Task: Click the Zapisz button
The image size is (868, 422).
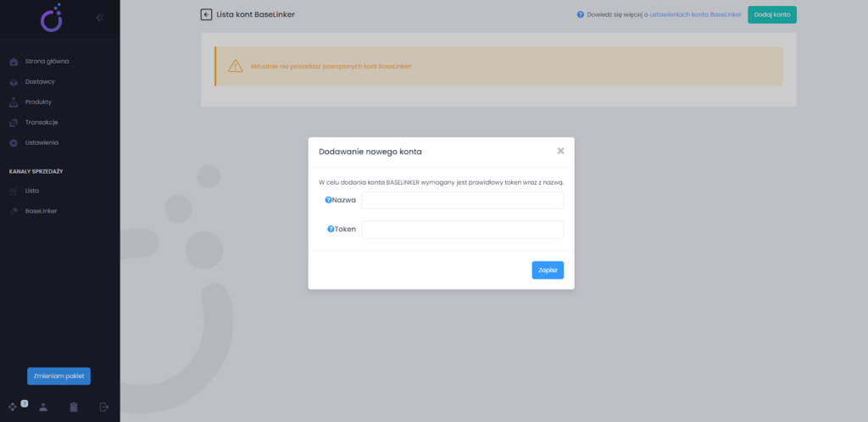Action: pos(548,270)
